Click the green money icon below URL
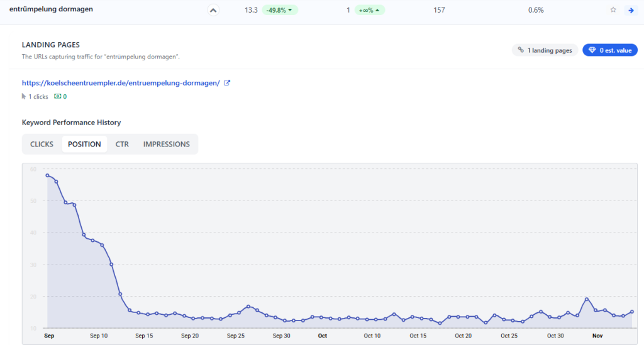 coord(58,96)
